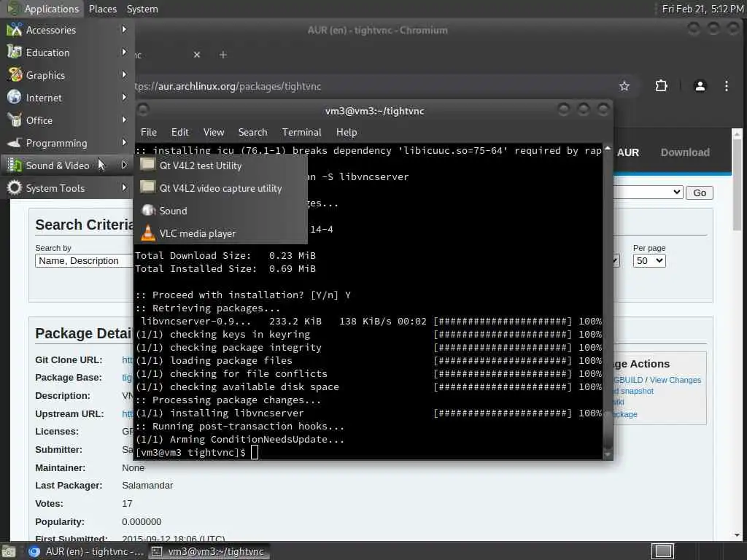This screenshot has height=560, width=747.
Task: Open the Graphics category icon
Action: 15,75
